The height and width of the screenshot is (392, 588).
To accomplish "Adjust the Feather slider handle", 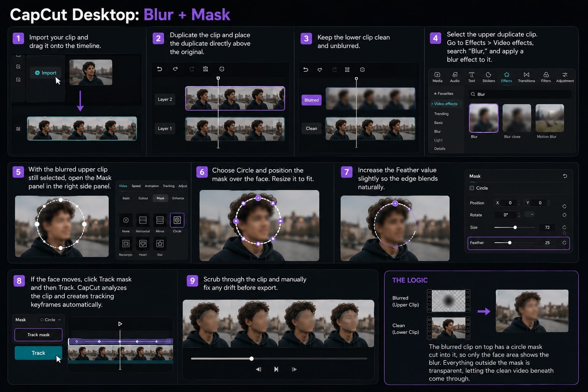I will pos(510,243).
